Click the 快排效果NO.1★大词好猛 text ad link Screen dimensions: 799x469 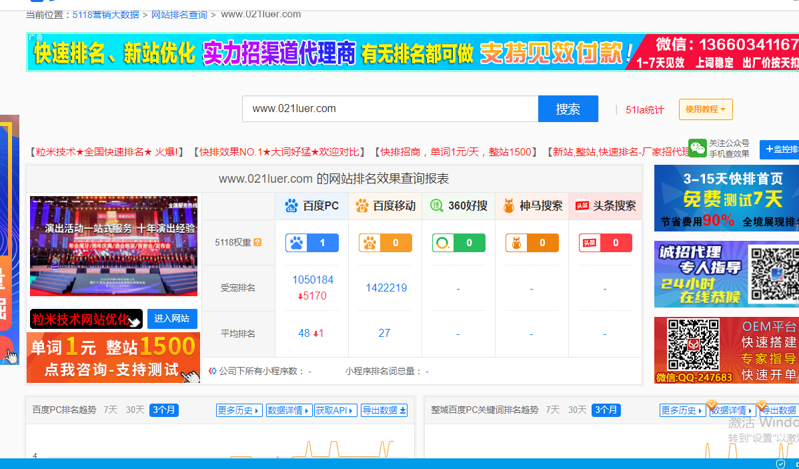tap(279, 152)
